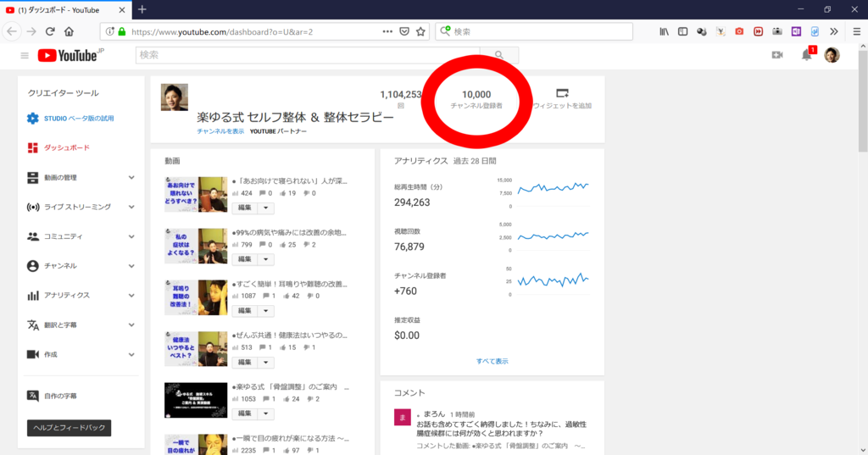Click the ヘルプとフィードバック button

click(x=70, y=428)
